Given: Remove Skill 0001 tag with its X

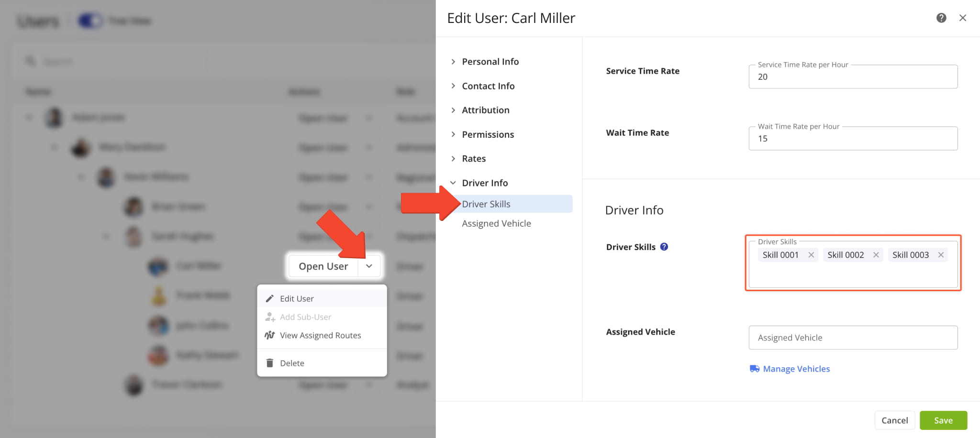Looking at the screenshot, I should 811,255.
